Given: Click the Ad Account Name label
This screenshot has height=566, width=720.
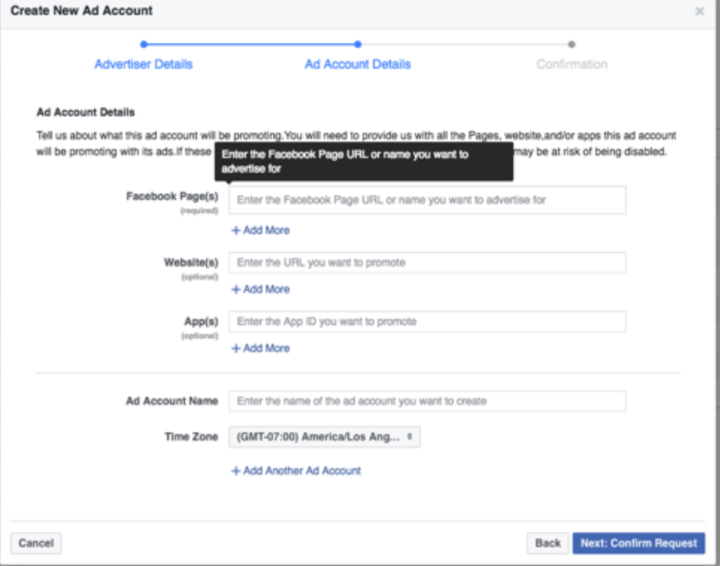Looking at the screenshot, I should tap(172, 401).
